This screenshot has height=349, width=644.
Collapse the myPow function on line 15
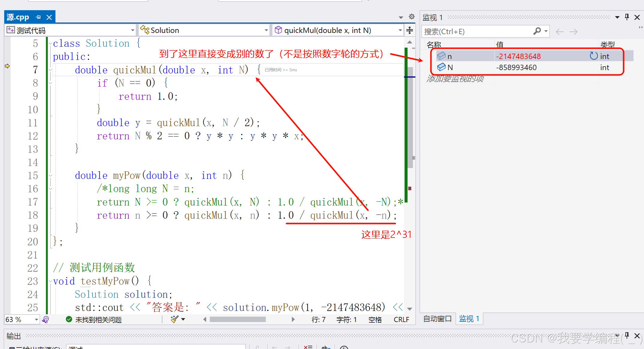coord(50,176)
